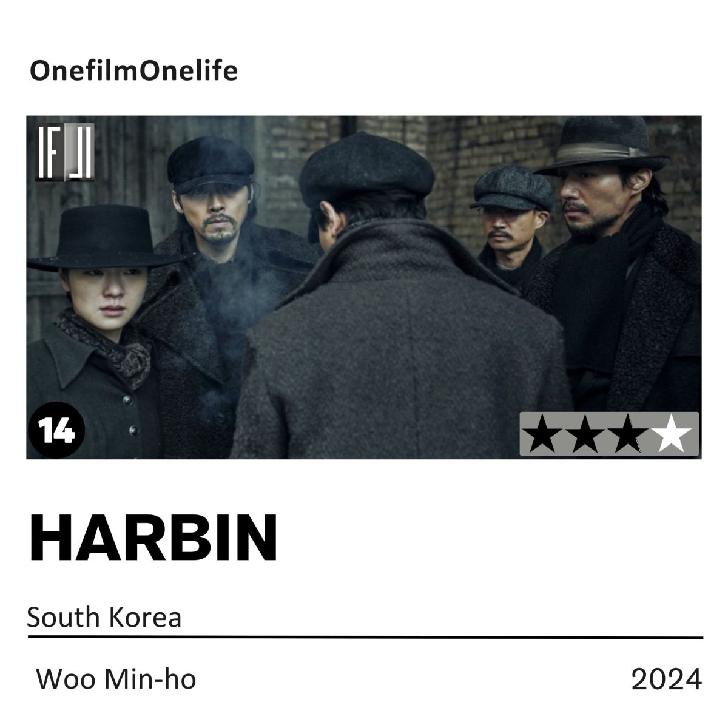Image resolution: width=728 pixels, height=728 pixels.
Task: Click the OnefilmOnelife header text
Action: click(133, 71)
